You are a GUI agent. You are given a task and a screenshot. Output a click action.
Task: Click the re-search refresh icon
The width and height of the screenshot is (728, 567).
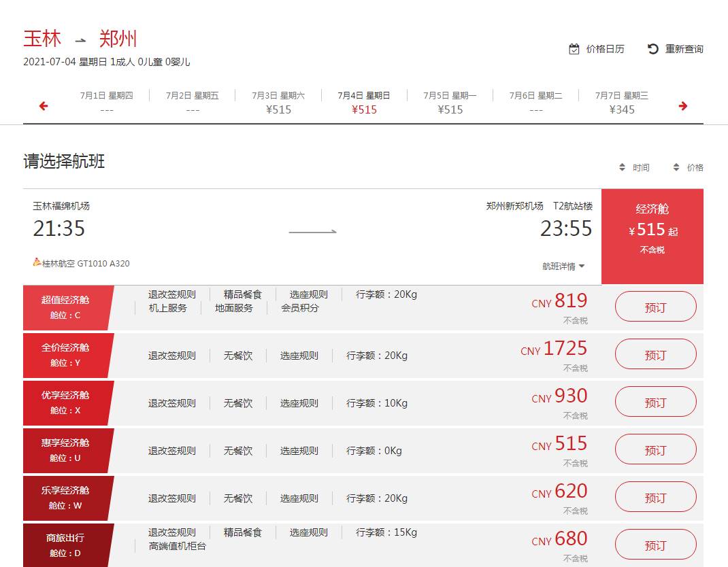tap(653, 49)
